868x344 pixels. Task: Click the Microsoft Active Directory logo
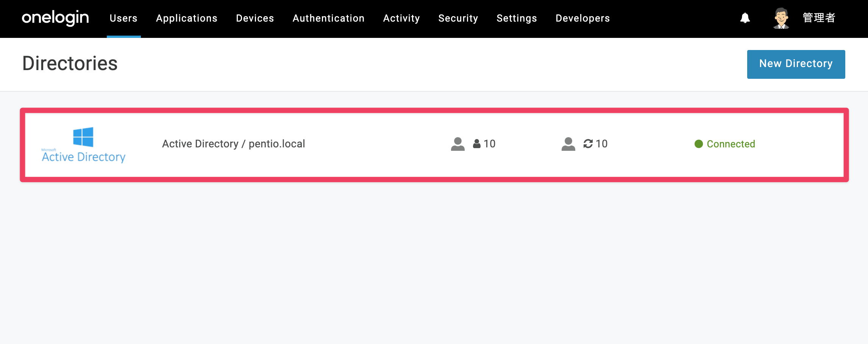(83, 145)
